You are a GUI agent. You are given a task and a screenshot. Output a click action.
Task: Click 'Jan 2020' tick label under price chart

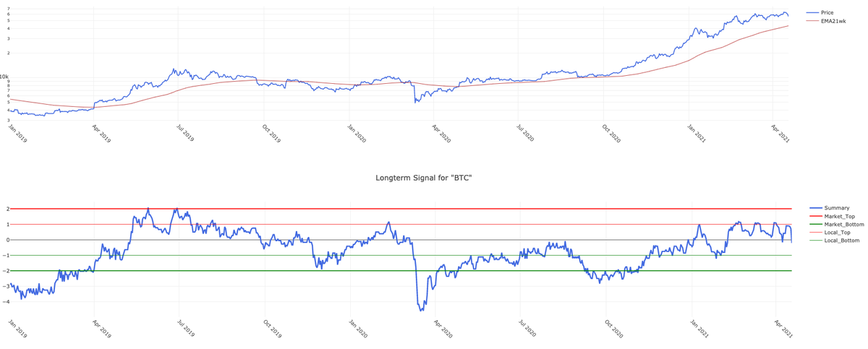[x=356, y=134]
